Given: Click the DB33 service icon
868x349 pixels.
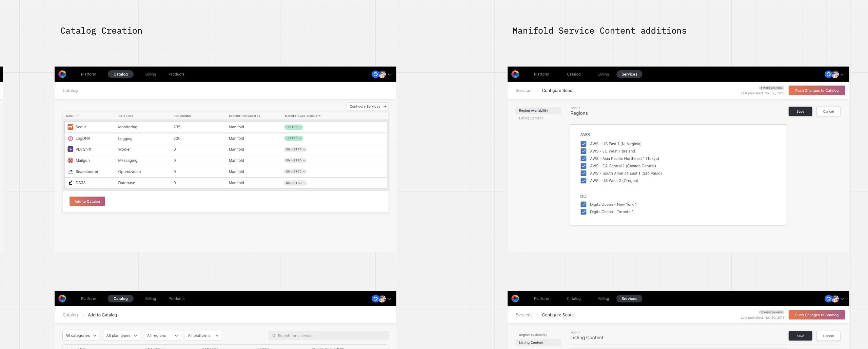Looking at the screenshot, I should [x=71, y=183].
